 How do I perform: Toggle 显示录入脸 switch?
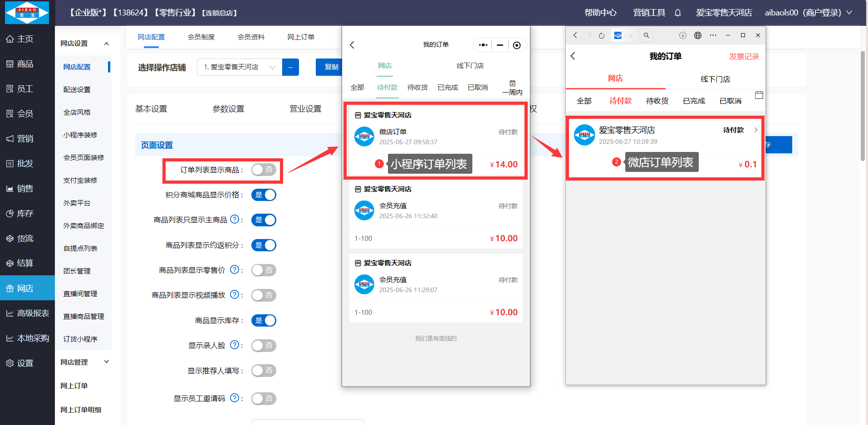(x=264, y=346)
